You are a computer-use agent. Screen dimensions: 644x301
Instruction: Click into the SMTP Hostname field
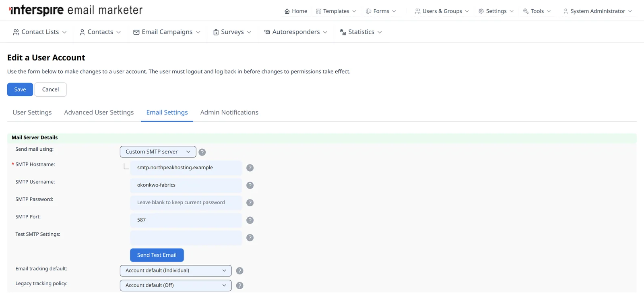click(x=186, y=168)
